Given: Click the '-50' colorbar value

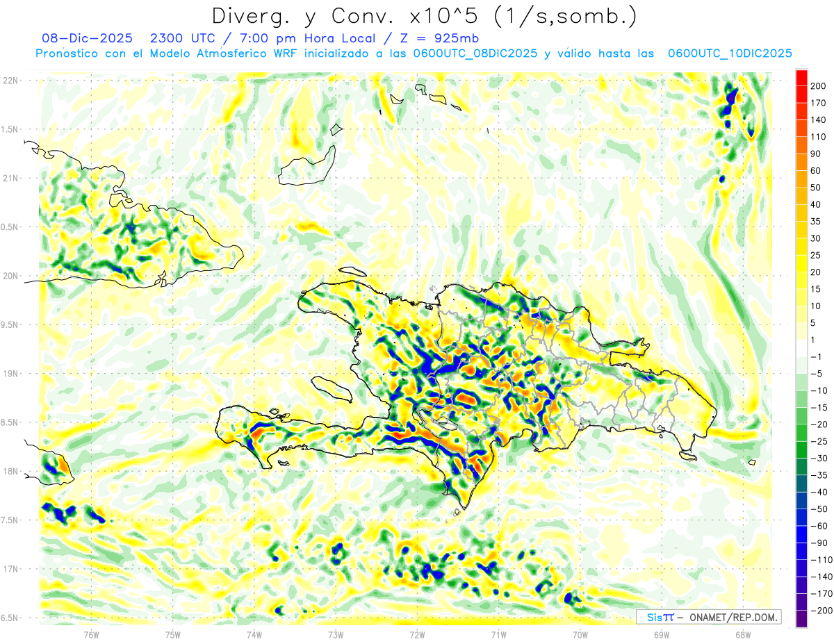Looking at the screenshot, I should pyautogui.click(x=819, y=509).
